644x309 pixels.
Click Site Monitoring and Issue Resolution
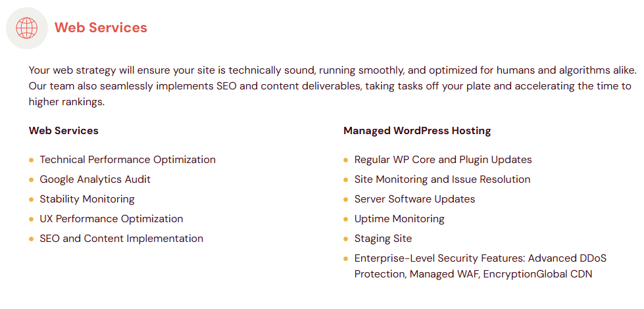[442, 179]
